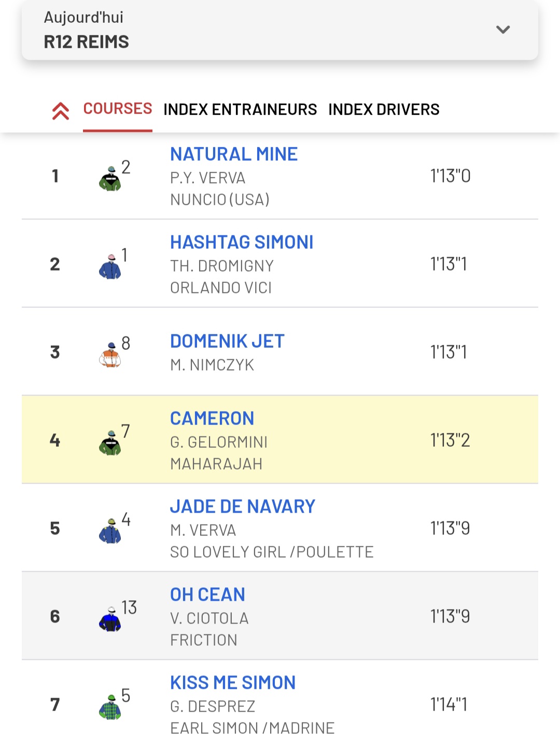Click Hashtag Simoni's blue jockey silks icon
Viewport: 560px width, 750px height.
pos(110,267)
